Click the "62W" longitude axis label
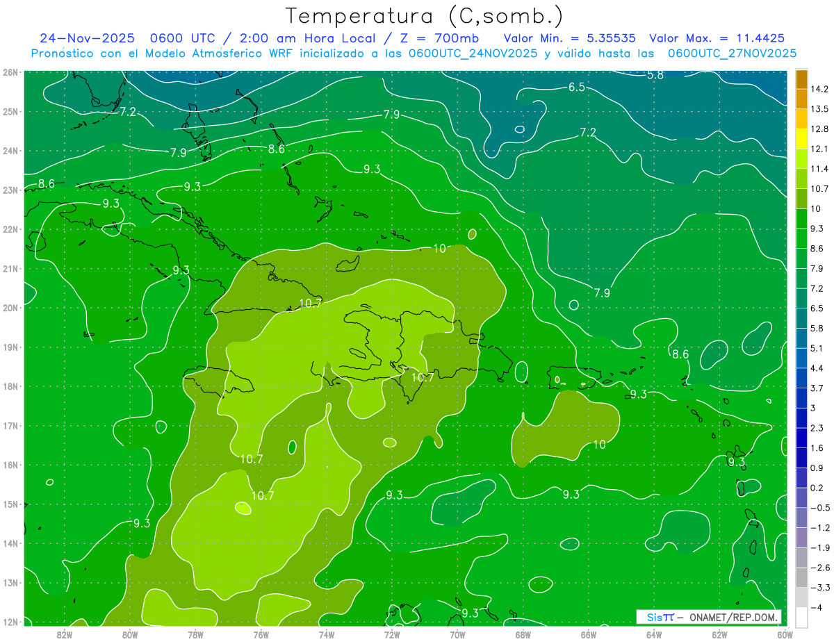The image size is (834, 644). (x=719, y=634)
